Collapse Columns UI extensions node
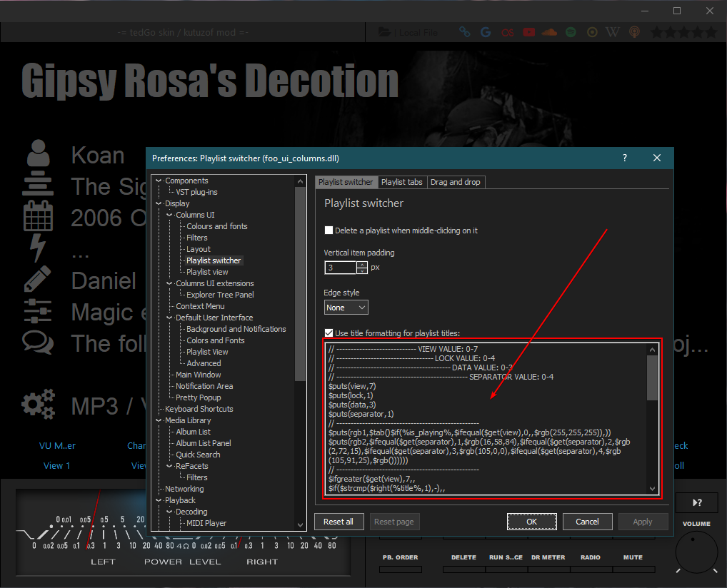The height and width of the screenshot is (588, 727). [x=170, y=283]
